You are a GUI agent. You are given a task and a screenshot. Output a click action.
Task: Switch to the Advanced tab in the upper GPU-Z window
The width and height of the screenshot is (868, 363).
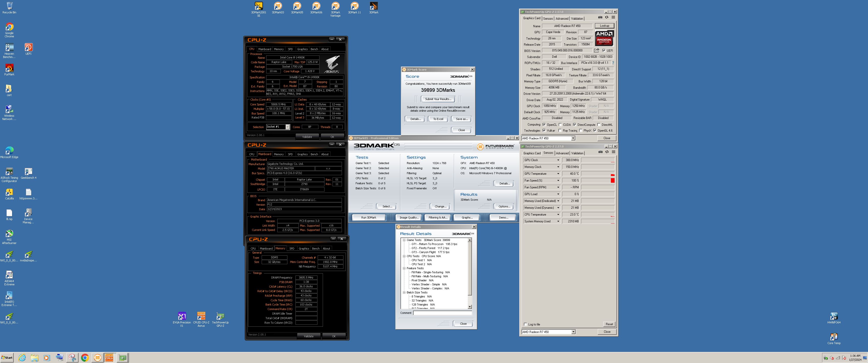click(562, 18)
